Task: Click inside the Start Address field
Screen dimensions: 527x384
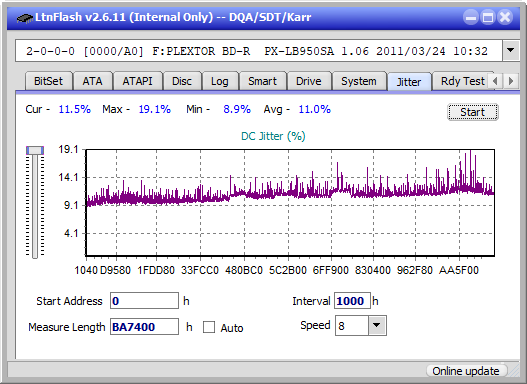Action: click(145, 301)
